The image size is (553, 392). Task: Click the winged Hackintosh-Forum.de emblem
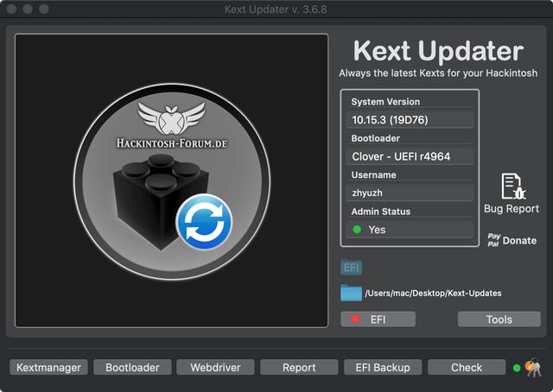pos(171,117)
